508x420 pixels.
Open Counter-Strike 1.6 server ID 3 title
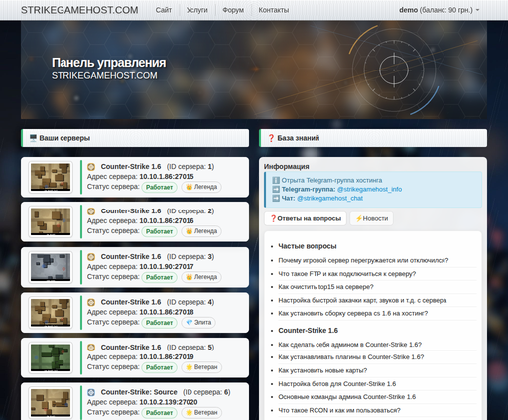[x=131, y=257]
